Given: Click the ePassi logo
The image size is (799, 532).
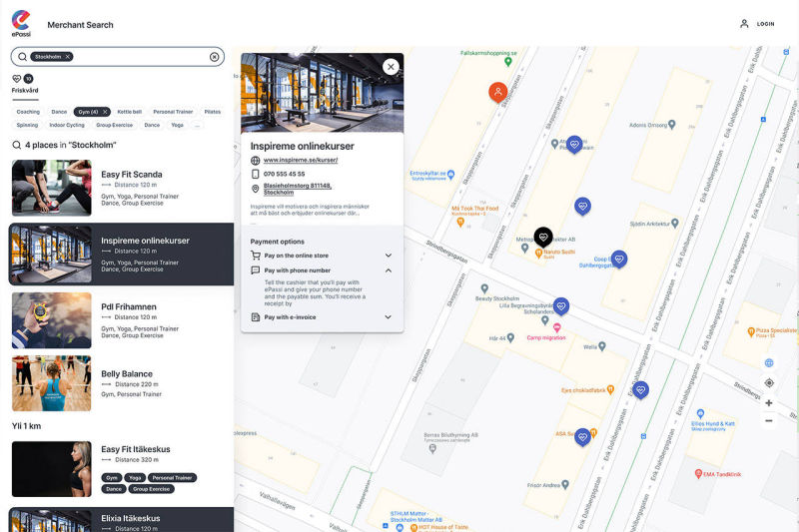Looking at the screenshot, I should pyautogui.click(x=21, y=23).
